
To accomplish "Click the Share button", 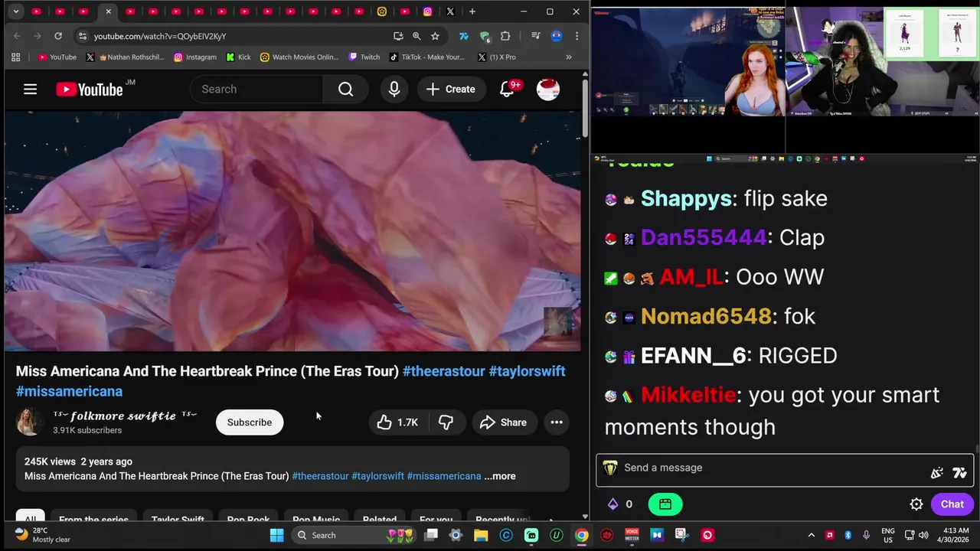I will pos(503,422).
